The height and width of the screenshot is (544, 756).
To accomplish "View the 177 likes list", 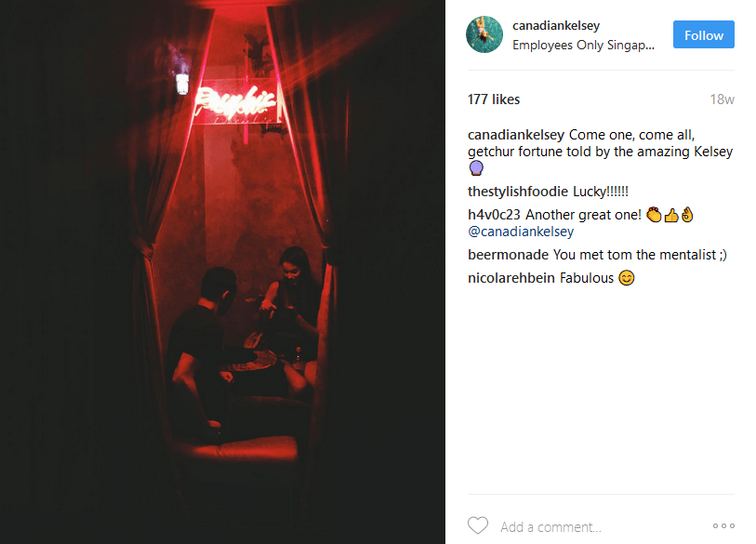I will 494,100.
